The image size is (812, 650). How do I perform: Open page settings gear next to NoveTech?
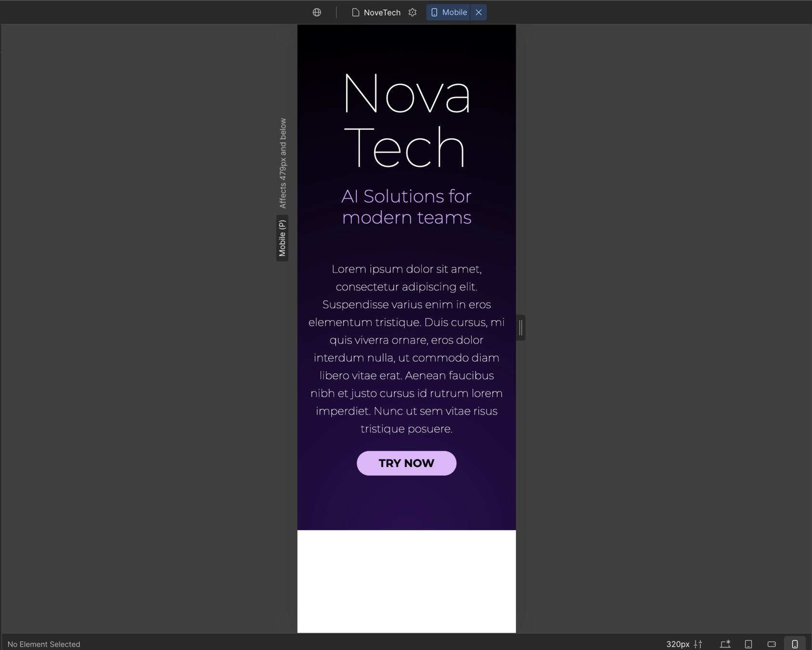coord(413,13)
